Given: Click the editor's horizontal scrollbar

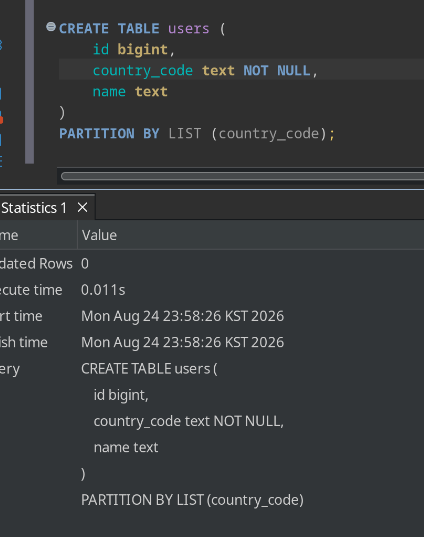Looking at the screenshot, I should click(x=242, y=176).
